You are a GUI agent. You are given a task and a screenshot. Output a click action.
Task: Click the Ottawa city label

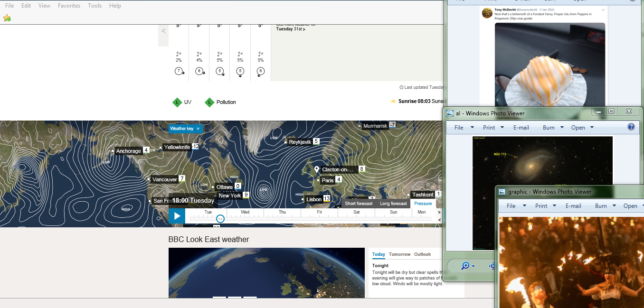[x=224, y=187]
